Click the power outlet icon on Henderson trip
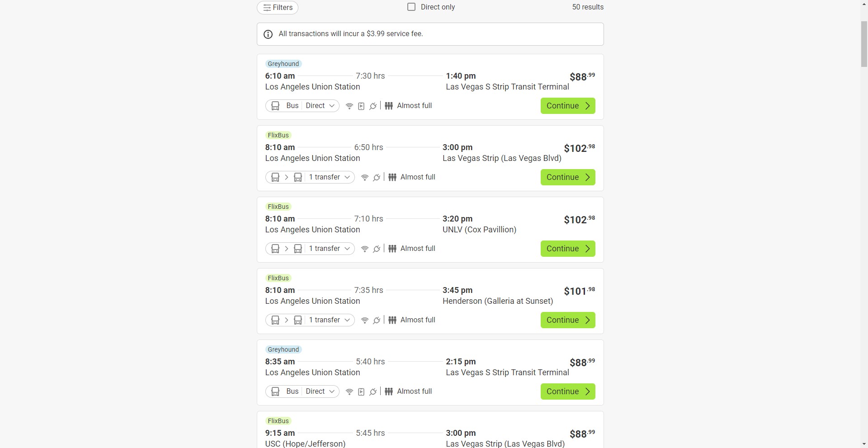 (377, 321)
